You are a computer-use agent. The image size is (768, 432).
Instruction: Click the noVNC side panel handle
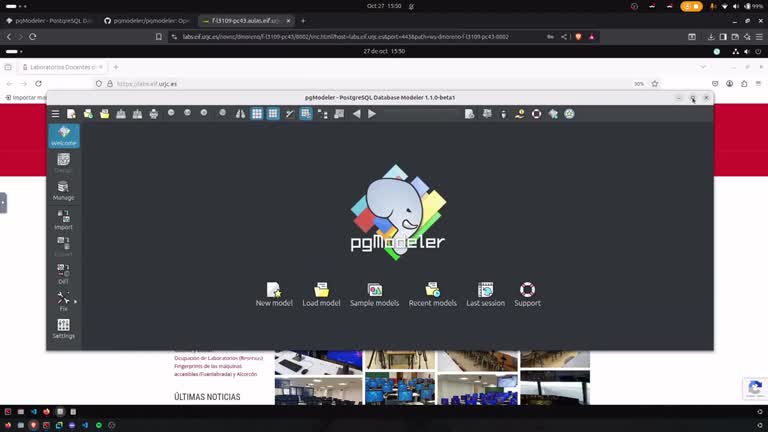pos(3,203)
